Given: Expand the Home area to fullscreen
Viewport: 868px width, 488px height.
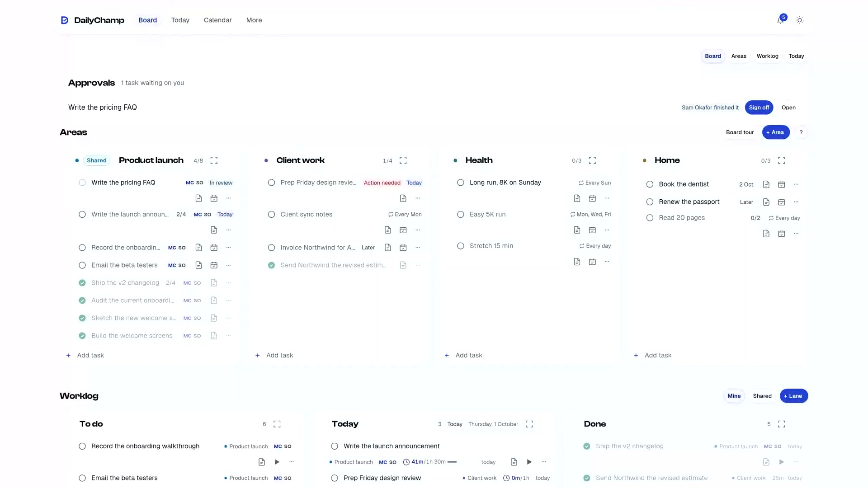Looking at the screenshot, I should [x=782, y=160].
